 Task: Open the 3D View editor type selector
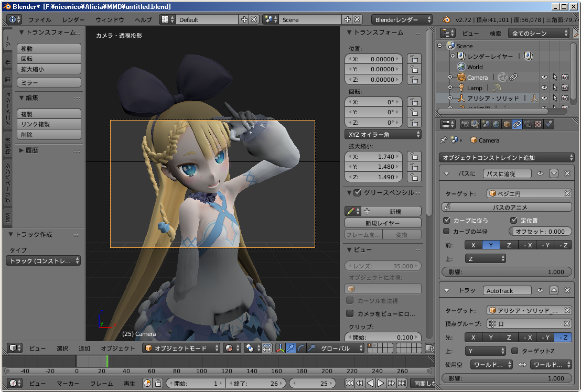[x=15, y=349]
